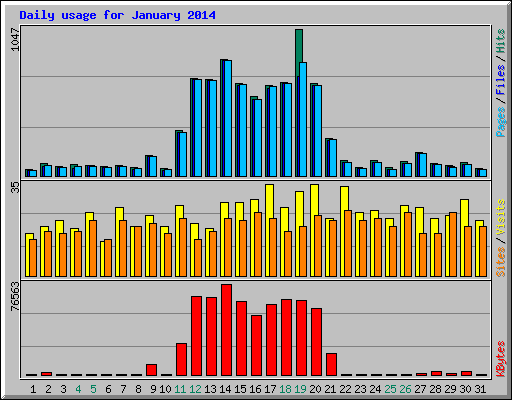512x400 pixels.
Task: Click the 'Daily usage for January 2014' title
Action: coord(117,15)
